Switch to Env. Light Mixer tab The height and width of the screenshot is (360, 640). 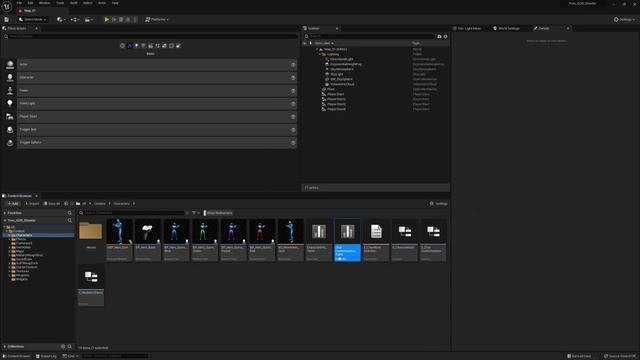[x=469, y=28]
